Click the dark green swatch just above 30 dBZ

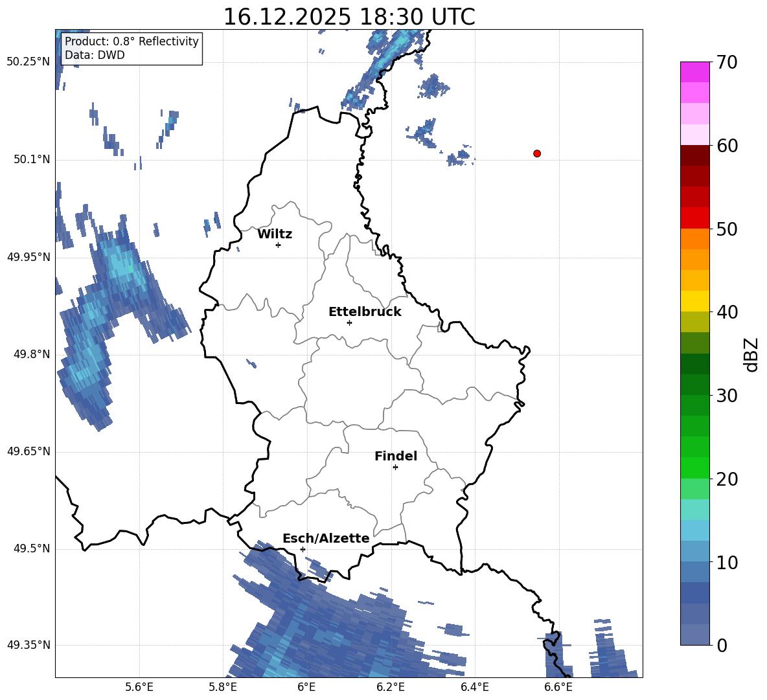coord(694,385)
